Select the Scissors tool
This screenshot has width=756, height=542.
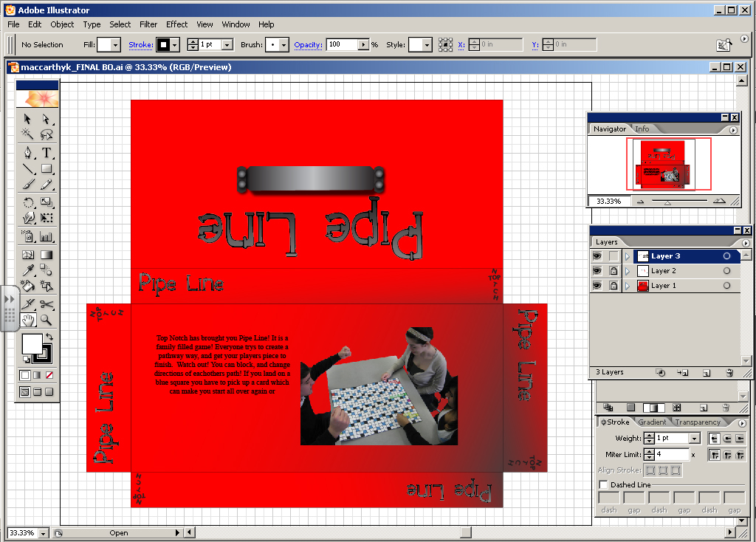coord(47,303)
